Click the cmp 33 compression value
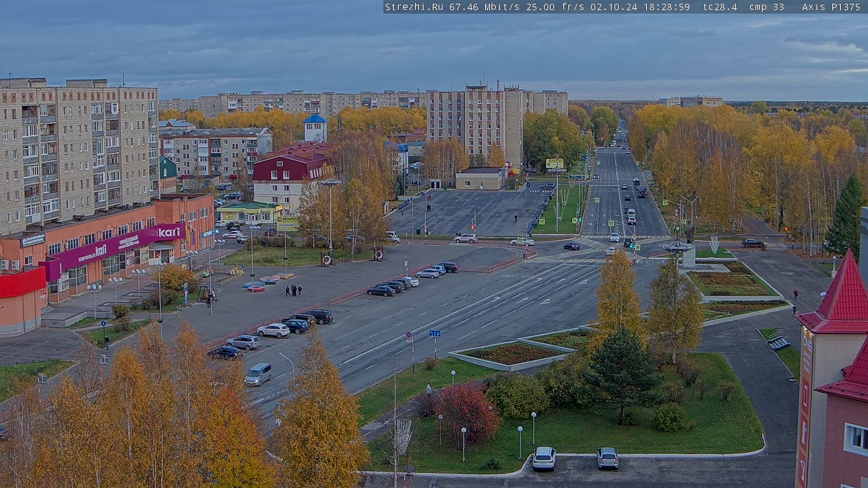The image size is (868, 488). click(x=766, y=7)
